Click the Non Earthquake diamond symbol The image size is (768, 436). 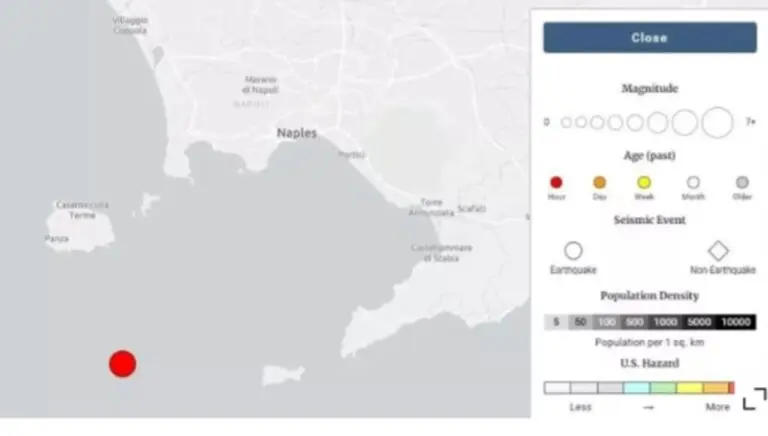[718, 251]
